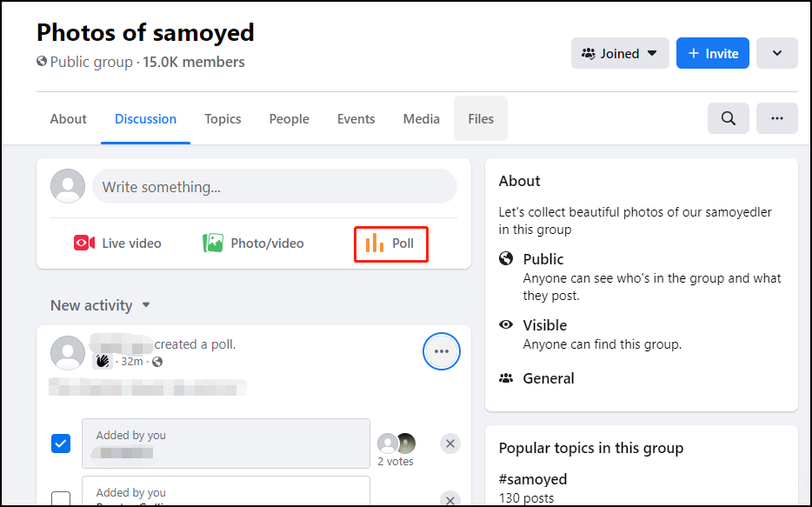Image resolution: width=812 pixels, height=507 pixels.
Task: Click the Live video camera icon
Action: 83,243
